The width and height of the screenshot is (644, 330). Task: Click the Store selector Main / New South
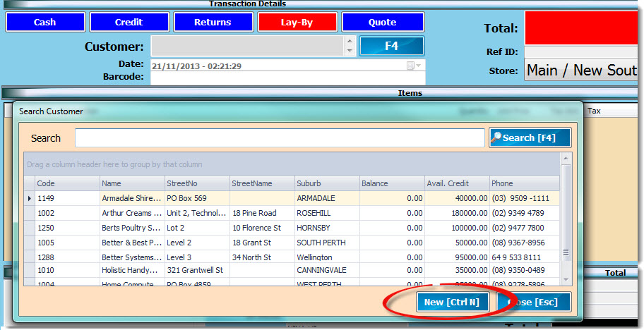tap(580, 70)
